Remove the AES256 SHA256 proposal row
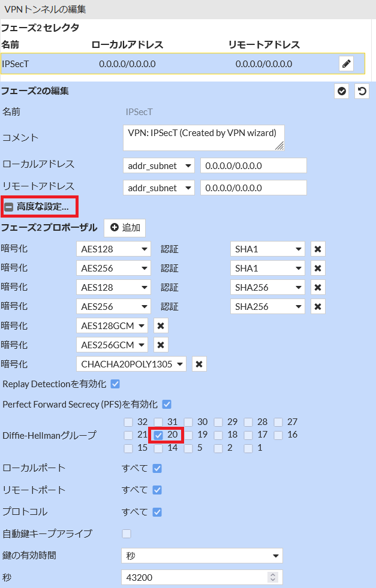 pos(318,306)
